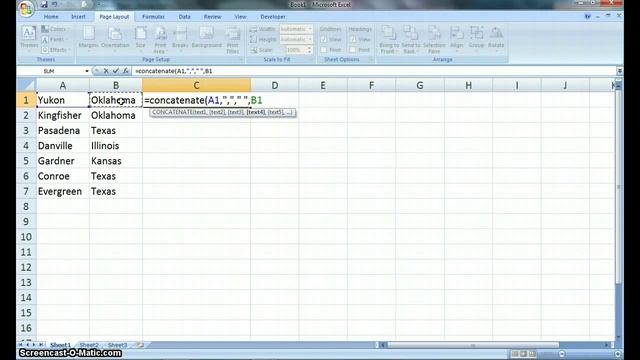The width and height of the screenshot is (640, 360).
Task: Open Print Titles settings
Action: [233, 39]
